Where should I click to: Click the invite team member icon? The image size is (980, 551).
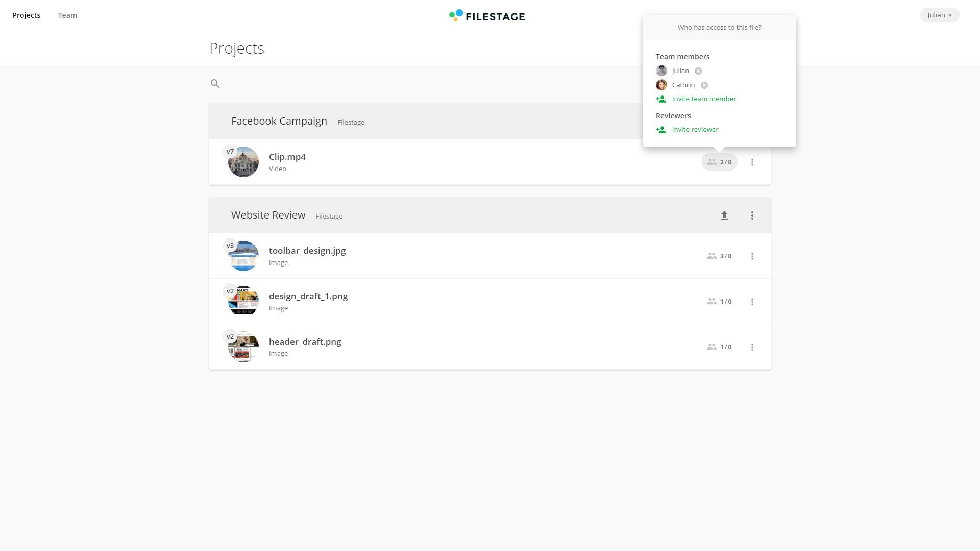[x=661, y=99]
